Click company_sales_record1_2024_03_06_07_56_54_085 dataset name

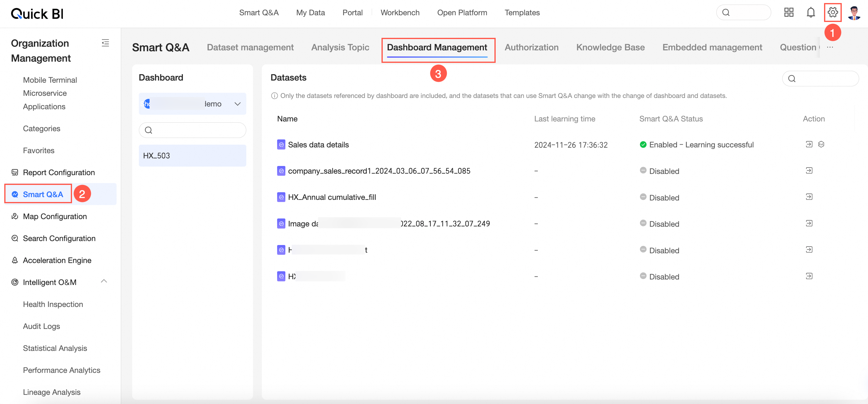(379, 171)
